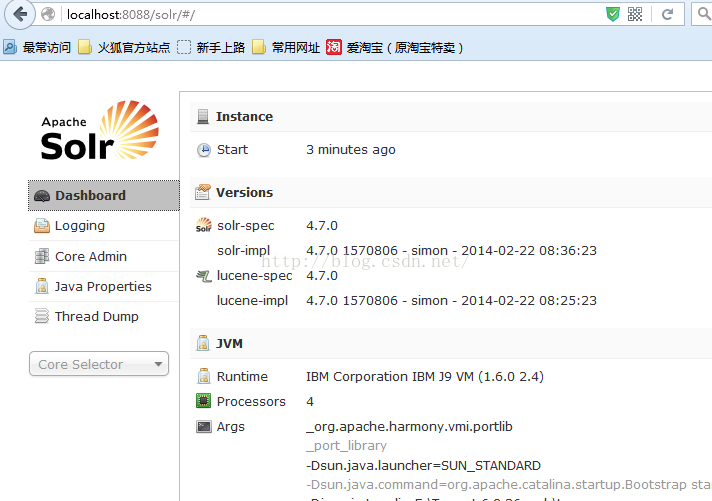Screen dimensions: 712x501
Task: Click the search magnifier icon
Action: click(x=703, y=15)
